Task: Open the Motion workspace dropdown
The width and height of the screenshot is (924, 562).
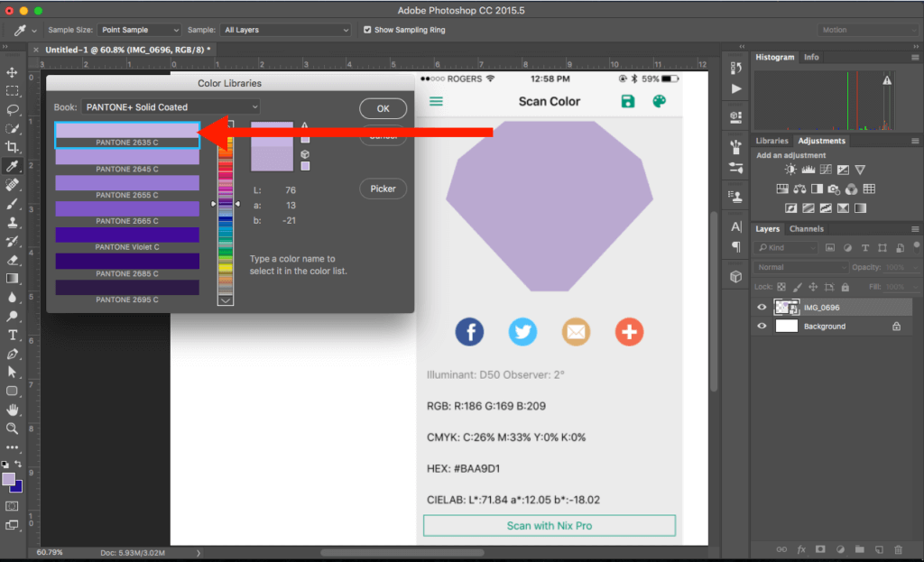Action: 867,30
